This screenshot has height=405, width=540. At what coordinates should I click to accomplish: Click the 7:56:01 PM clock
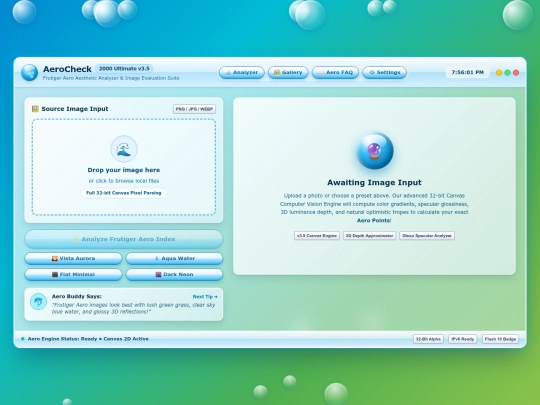(x=467, y=72)
